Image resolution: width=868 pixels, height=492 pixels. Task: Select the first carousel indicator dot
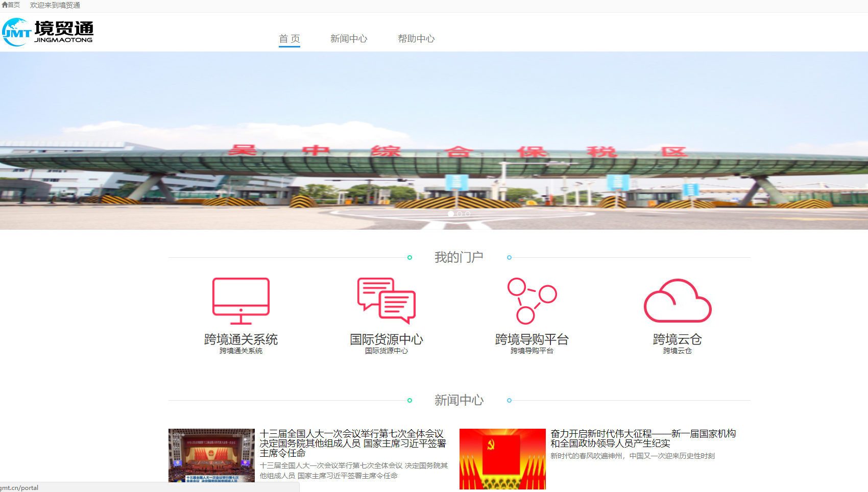(x=451, y=214)
